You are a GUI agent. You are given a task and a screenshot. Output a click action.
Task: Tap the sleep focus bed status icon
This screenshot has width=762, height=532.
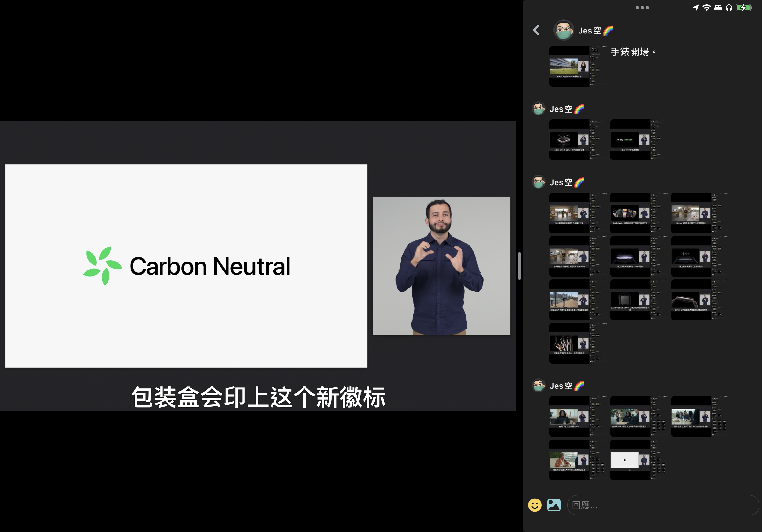point(718,8)
